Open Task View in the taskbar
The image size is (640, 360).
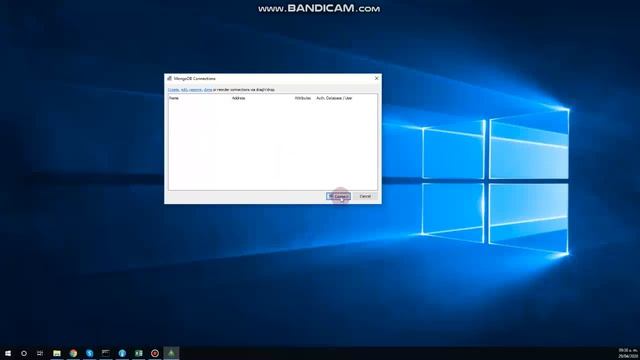click(40, 353)
